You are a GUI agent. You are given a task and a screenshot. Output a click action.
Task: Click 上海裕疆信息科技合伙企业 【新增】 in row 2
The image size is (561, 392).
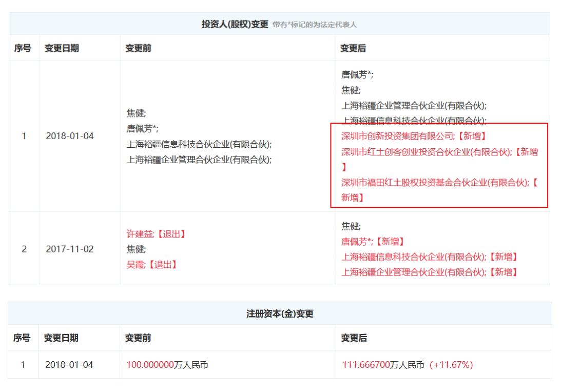[x=430, y=257]
